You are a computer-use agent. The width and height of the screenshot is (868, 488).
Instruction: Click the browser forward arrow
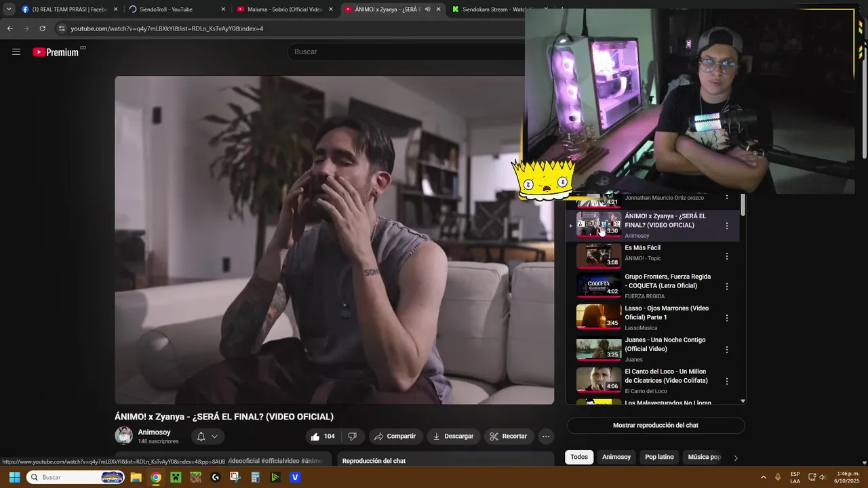(x=26, y=28)
